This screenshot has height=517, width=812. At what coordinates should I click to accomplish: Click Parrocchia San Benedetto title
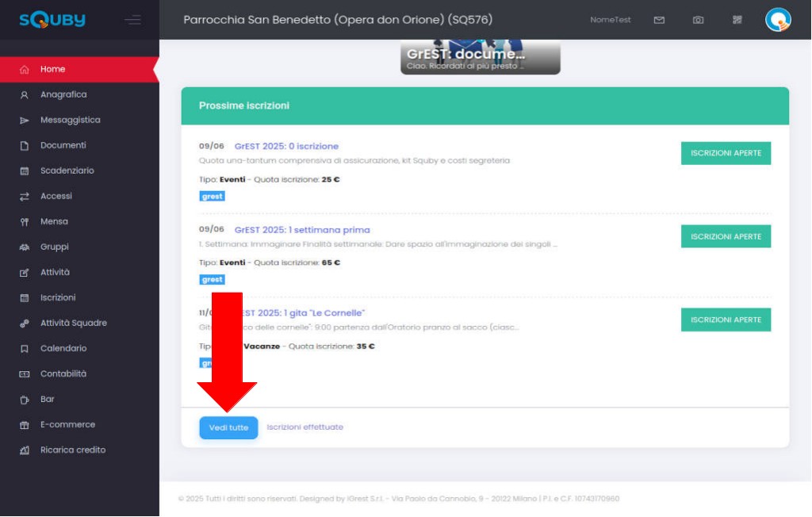(338, 20)
